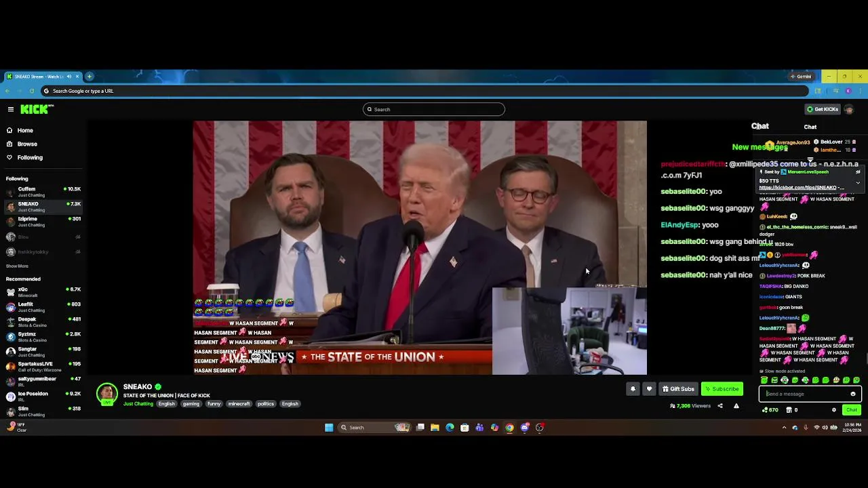Viewport: 868px width, 488px height.
Task: Open Browse in sidebar
Action: click(x=27, y=144)
